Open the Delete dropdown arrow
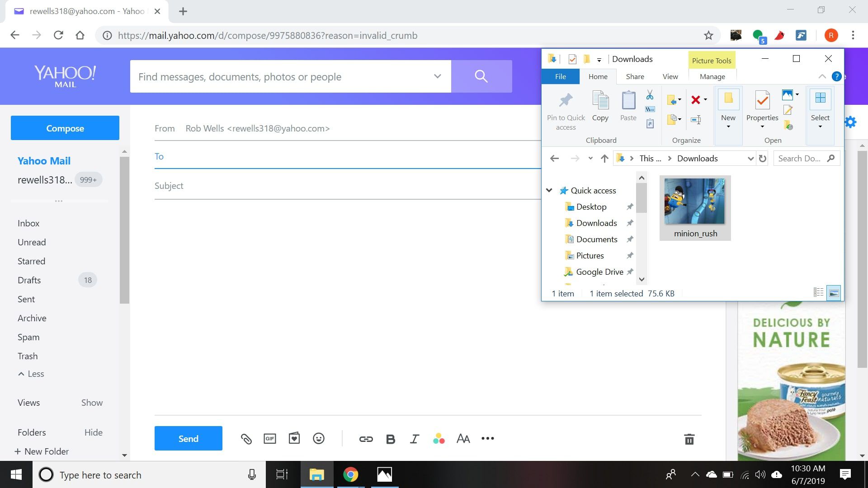Screen dimensions: 868x488 click(705, 99)
